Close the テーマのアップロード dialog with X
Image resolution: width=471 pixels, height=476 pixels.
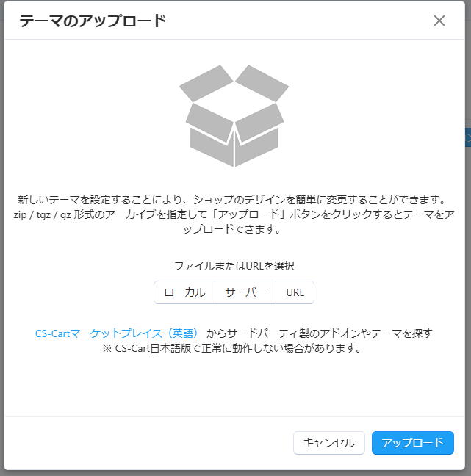click(x=439, y=21)
